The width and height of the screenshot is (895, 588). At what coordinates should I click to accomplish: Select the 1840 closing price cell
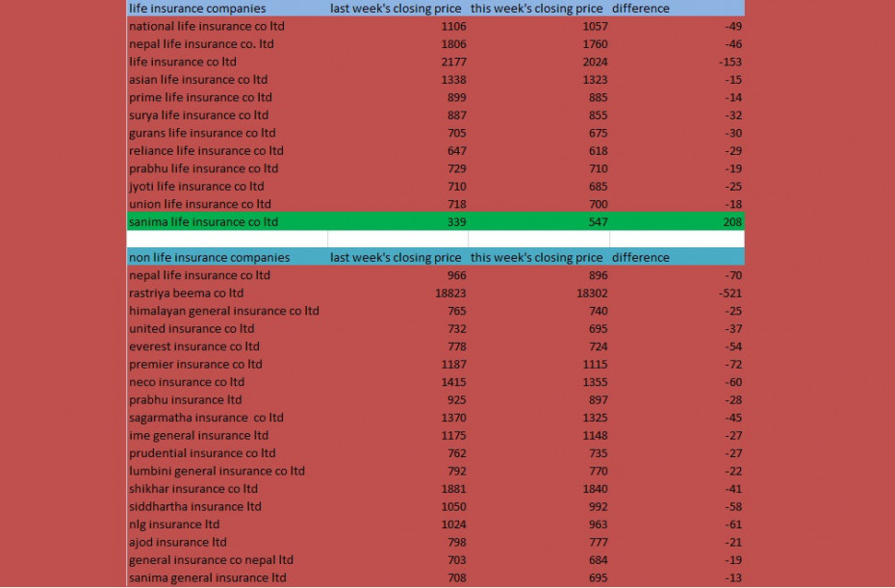[x=539, y=487]
